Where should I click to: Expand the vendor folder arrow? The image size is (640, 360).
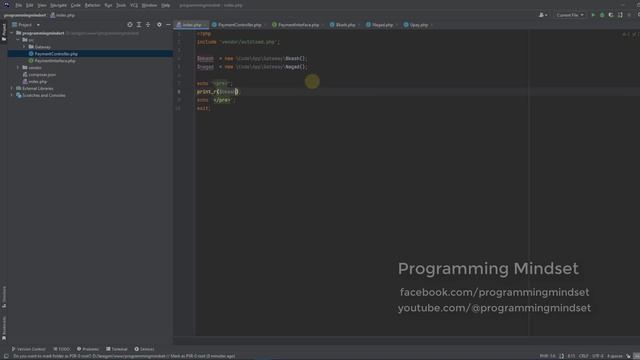pyautogui.click(x=18, y=68)
